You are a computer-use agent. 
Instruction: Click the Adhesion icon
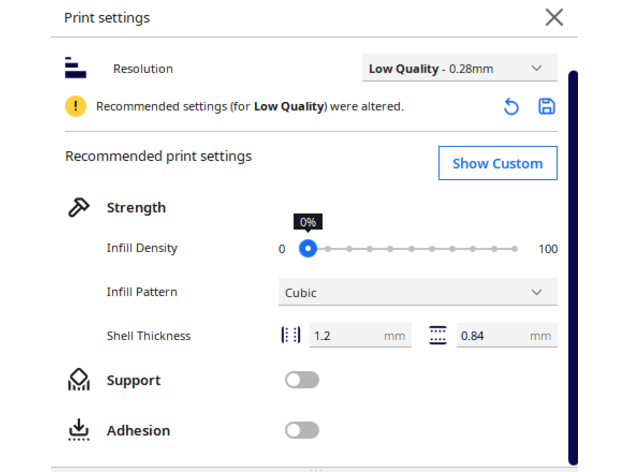[x=78, y=430]
